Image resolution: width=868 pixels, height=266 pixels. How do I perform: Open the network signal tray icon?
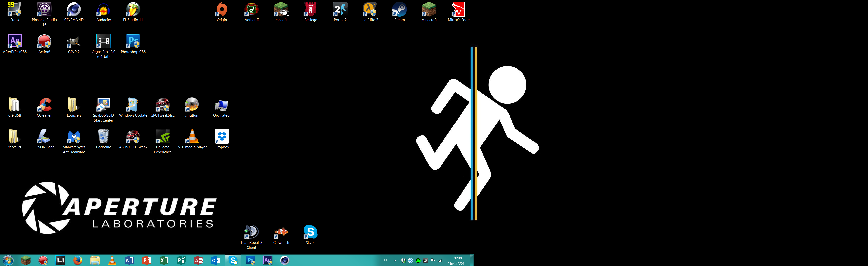(x=440, y=260)
